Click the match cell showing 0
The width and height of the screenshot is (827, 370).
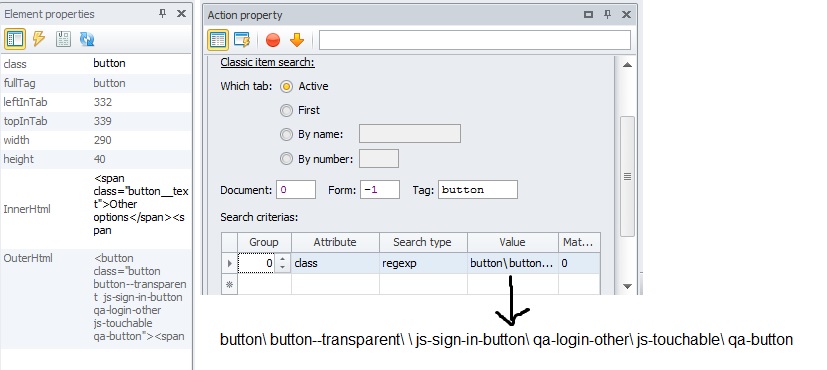point(579,263)
